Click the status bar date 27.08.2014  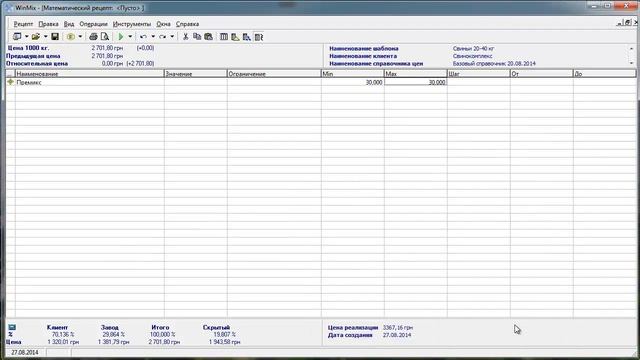point(25,352)
